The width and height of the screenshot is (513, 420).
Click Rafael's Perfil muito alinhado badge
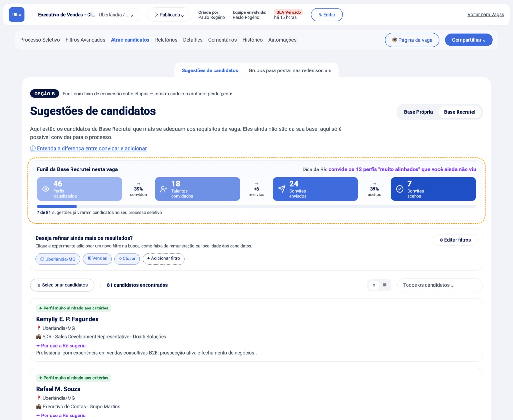pos(74,378)
